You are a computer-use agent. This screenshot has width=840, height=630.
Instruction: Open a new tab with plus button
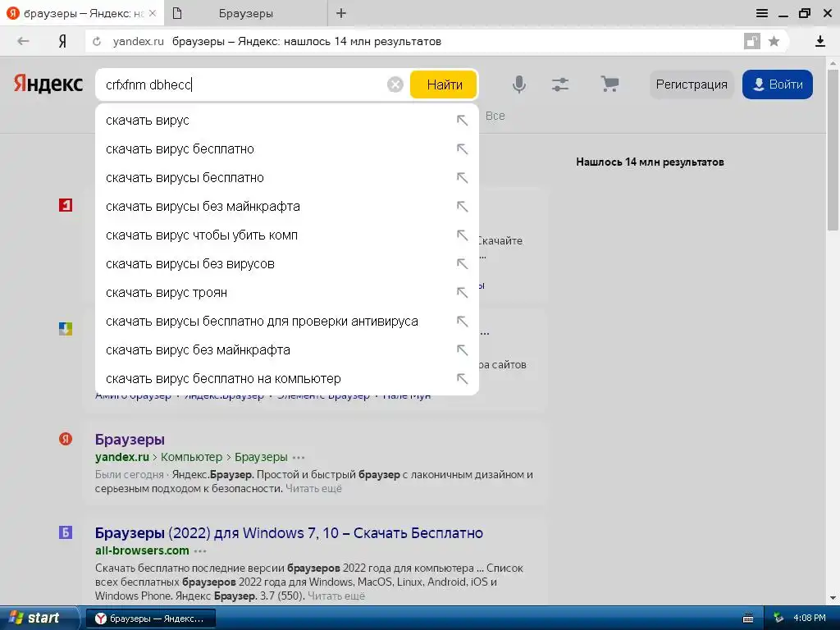pos(341,13)
